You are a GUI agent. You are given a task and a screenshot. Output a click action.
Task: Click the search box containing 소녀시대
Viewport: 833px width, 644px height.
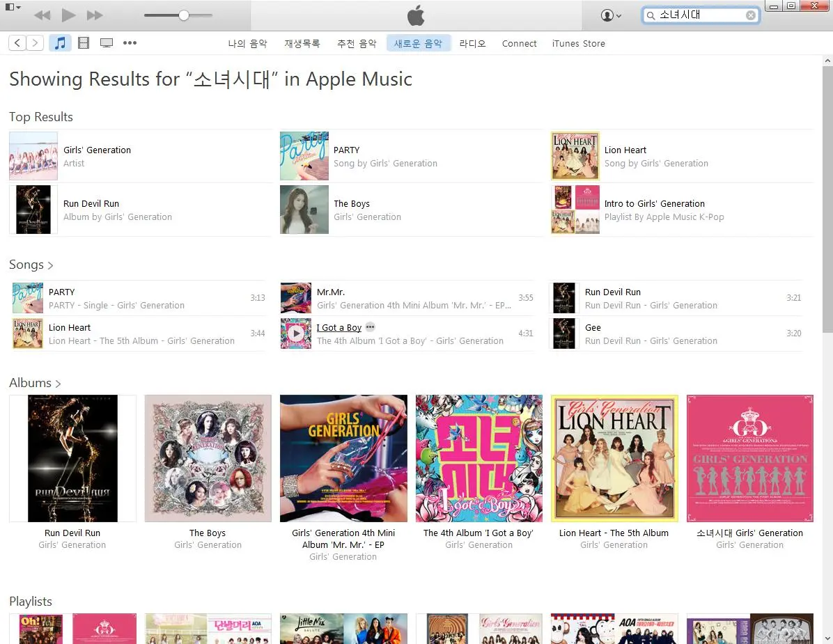pos(701,15)
